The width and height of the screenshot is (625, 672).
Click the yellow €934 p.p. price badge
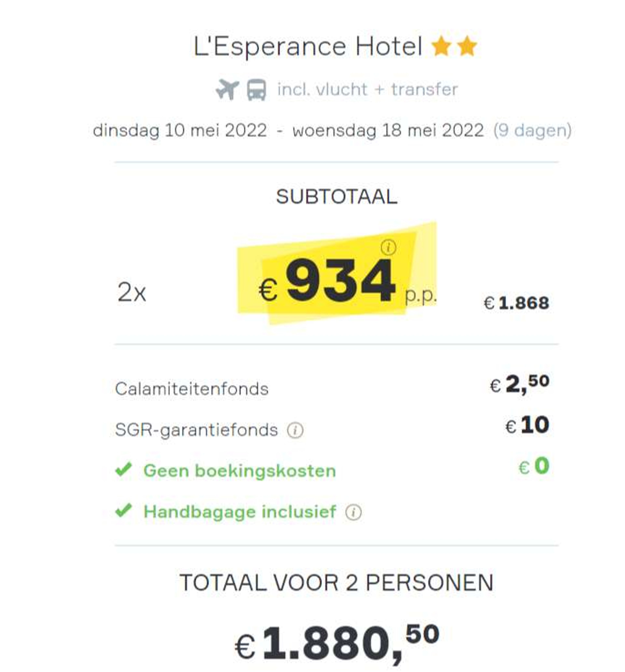click(337, 274)
